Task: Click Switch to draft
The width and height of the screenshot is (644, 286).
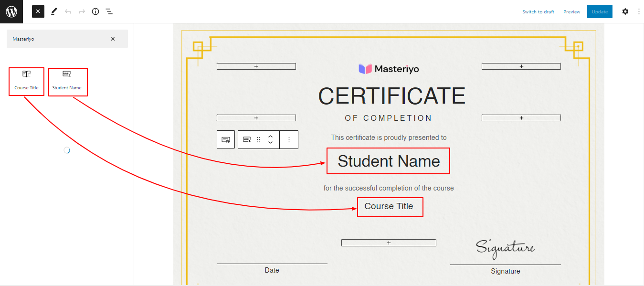Action: pyautogui.click(x=538, y=11)
